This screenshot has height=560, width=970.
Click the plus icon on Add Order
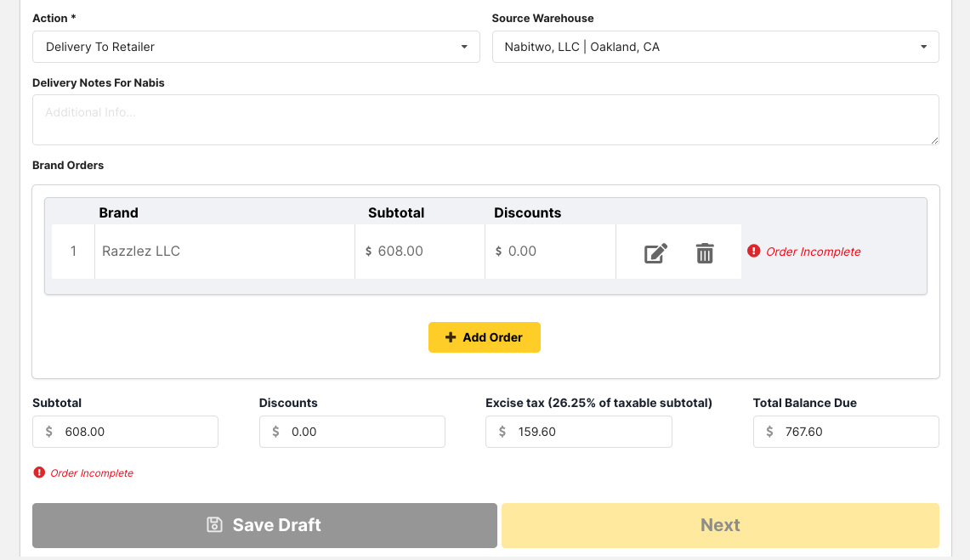451,337
